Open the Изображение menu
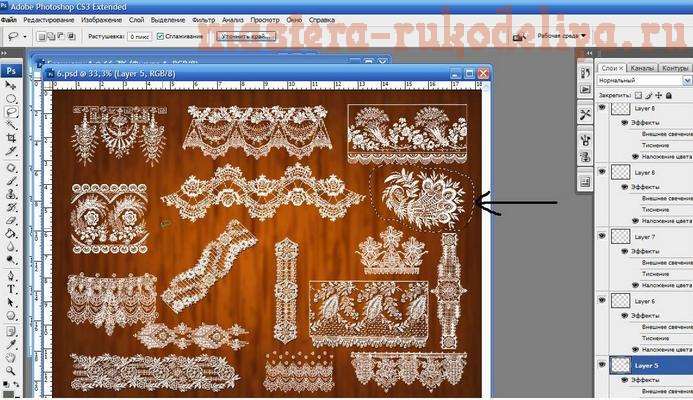Viewport: 693px width, 400px height. click(x=101, y=20)
